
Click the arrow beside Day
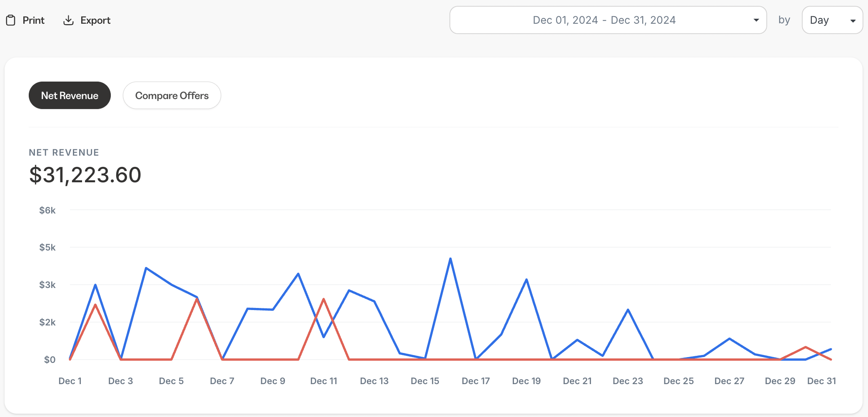[853, 20]
